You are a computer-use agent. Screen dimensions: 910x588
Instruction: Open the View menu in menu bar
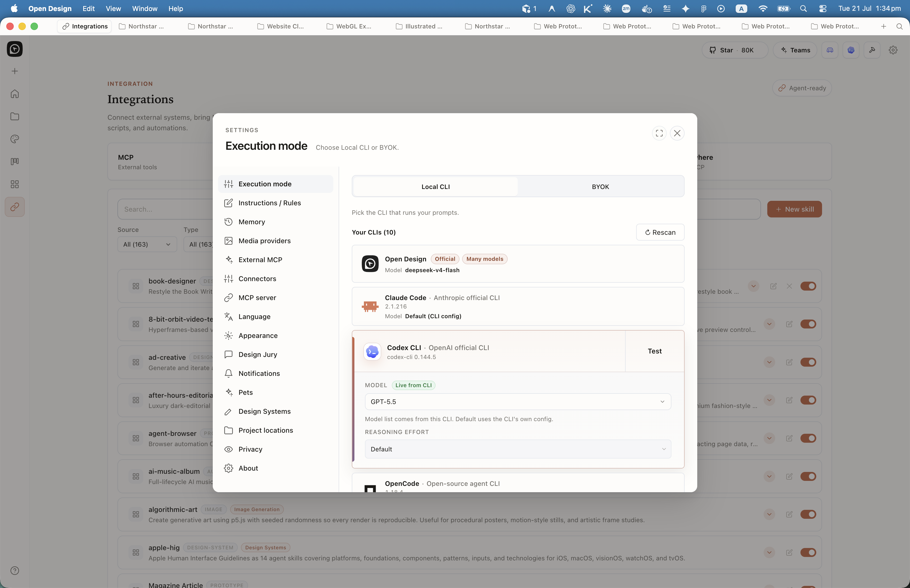point(113,8)
